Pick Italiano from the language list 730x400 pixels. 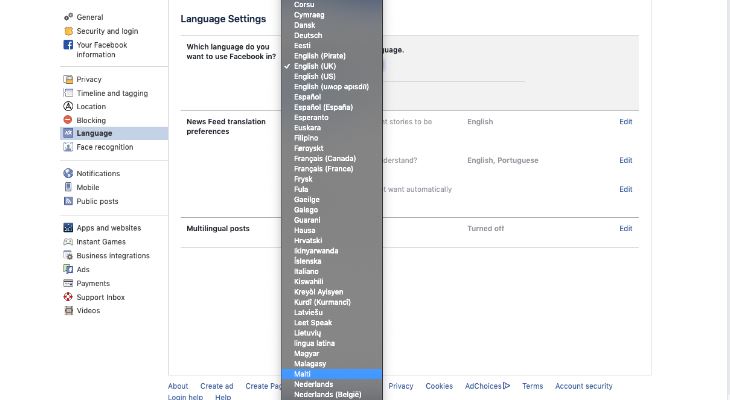[306, 271]
